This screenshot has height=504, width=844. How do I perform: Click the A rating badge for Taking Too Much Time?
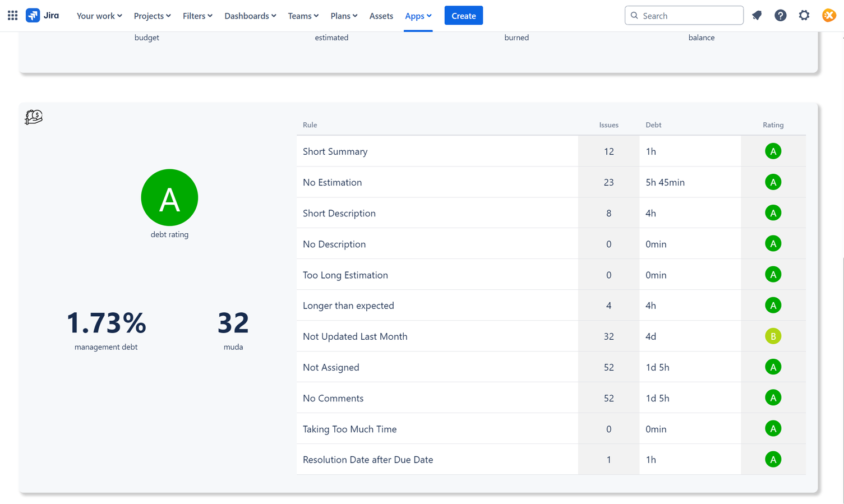pos(773,429)
